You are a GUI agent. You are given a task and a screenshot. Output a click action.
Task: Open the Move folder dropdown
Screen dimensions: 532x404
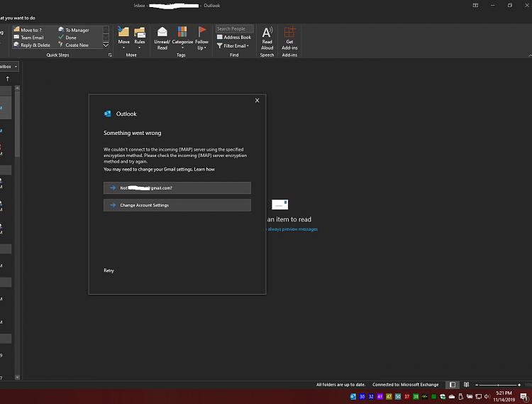coord(124,38)
